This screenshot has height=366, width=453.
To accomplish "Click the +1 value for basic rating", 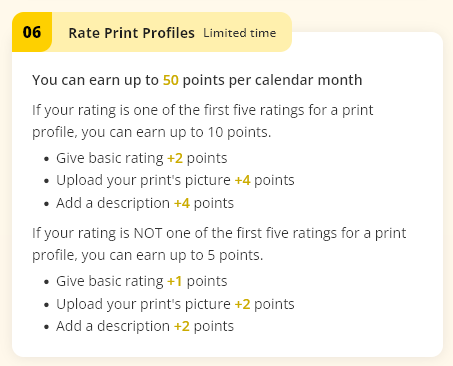I will tap(175, 281).
